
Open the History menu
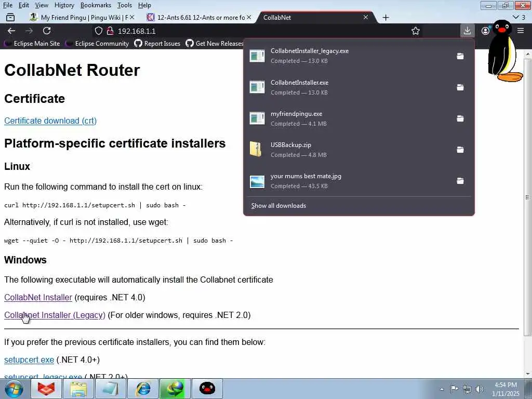pos(64,5)
